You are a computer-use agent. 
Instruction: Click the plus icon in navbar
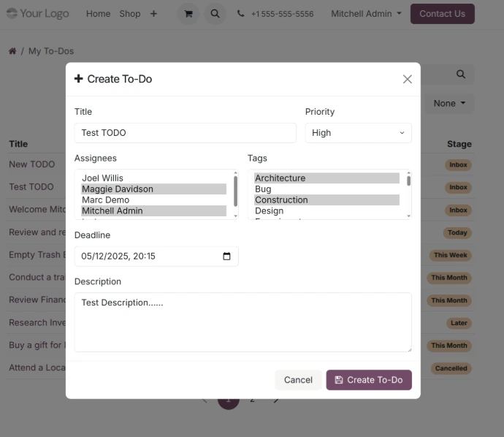[153, 14]
